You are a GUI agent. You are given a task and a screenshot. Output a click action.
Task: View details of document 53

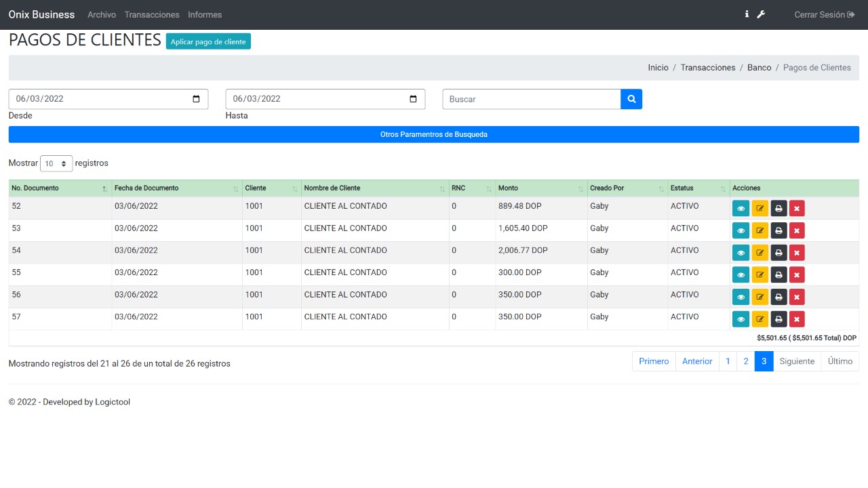click(741, 231)
